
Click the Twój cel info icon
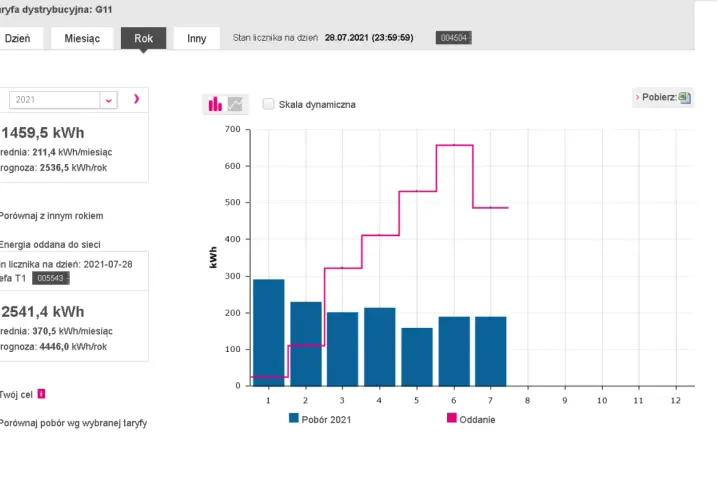coord(41,394)
